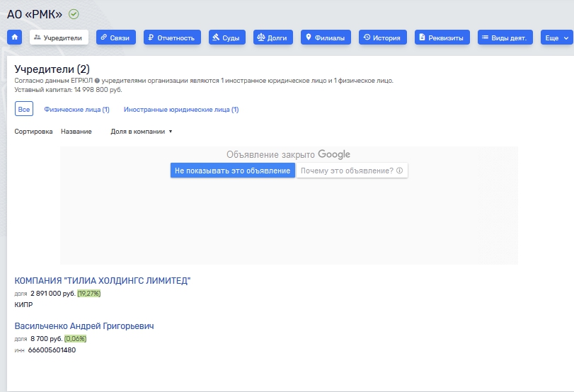Click the 8 700 руб. share amount
This screenshot has width=574, height=392.
(x=47, y=339)
